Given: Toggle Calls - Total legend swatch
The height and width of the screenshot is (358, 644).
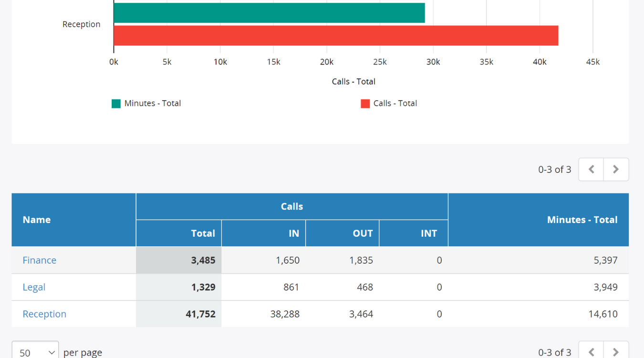Looking at the screenshot, I should pos(365,104).
